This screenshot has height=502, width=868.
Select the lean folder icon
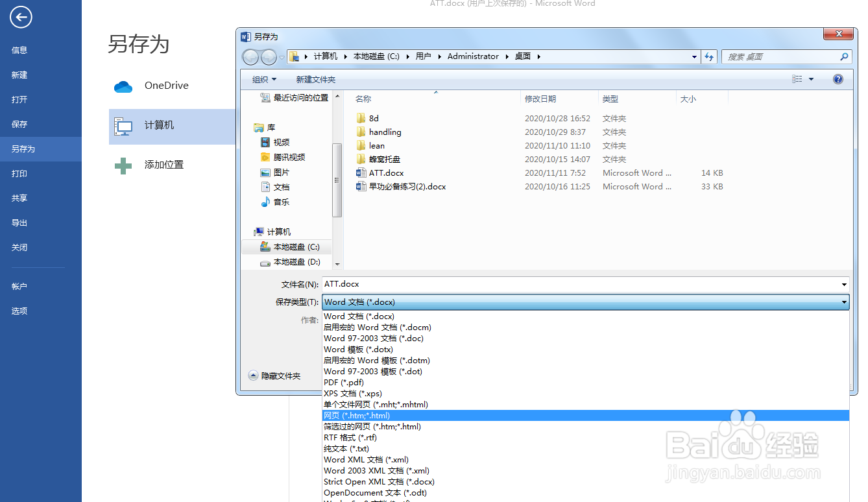point(361,146)
